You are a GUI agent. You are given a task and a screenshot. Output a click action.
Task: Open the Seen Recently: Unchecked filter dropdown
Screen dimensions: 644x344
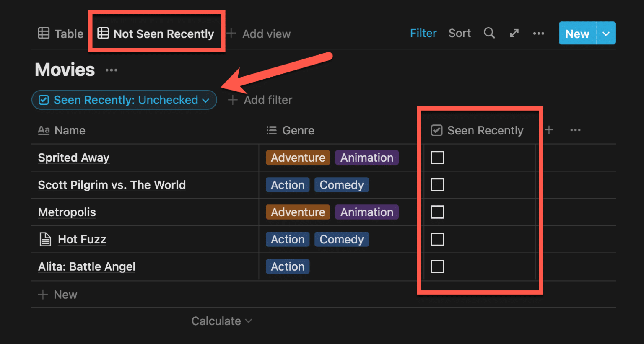coord(124,100)
